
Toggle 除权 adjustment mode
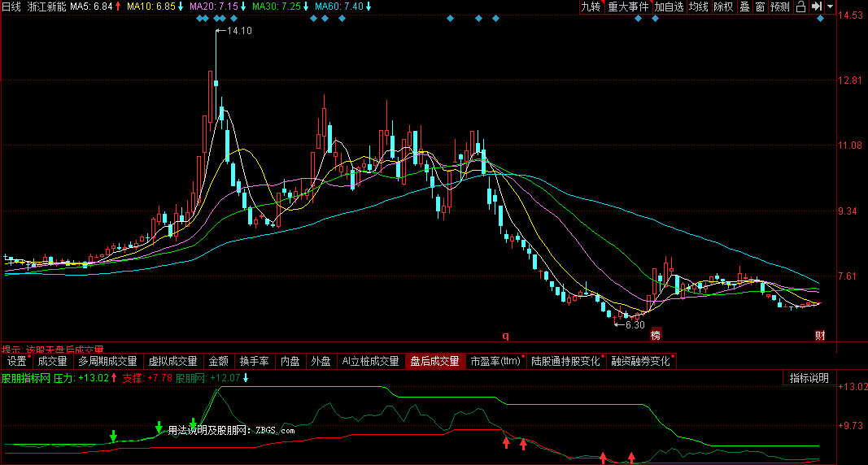(x=723, y=7)
